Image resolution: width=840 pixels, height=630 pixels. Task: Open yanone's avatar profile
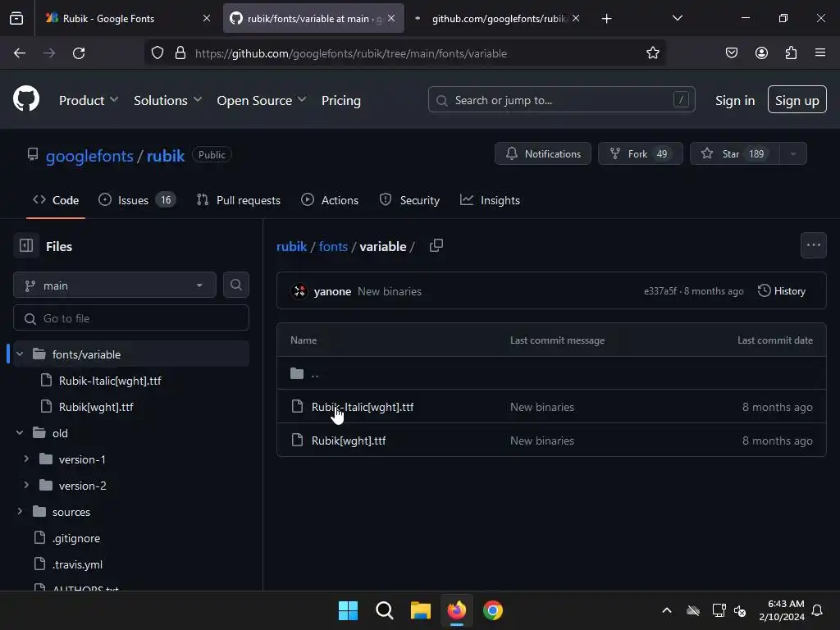tap(299, 291)
